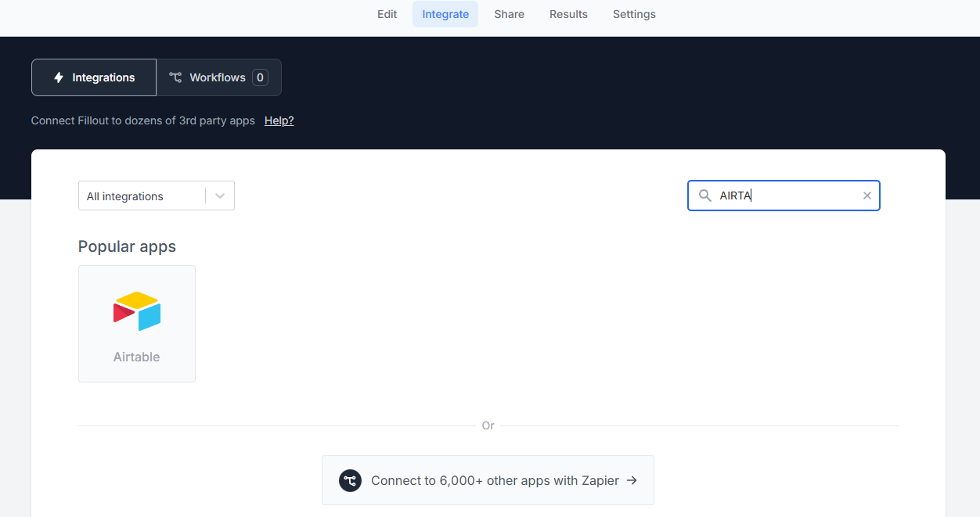The height and width of the screenshot is (517, 980).
Task: Open the Results tab
Action: point(568,14)
